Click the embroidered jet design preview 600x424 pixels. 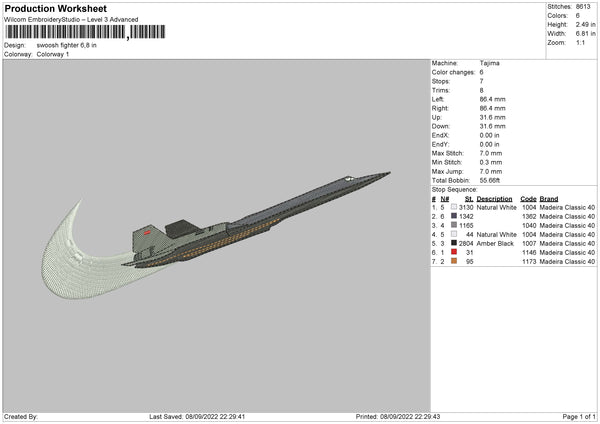coord(216,234)
